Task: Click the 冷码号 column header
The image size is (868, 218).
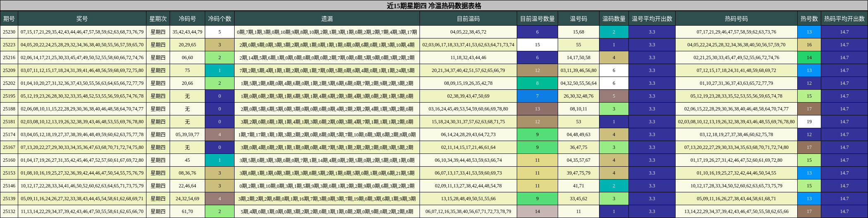Action: click(187, 19)
